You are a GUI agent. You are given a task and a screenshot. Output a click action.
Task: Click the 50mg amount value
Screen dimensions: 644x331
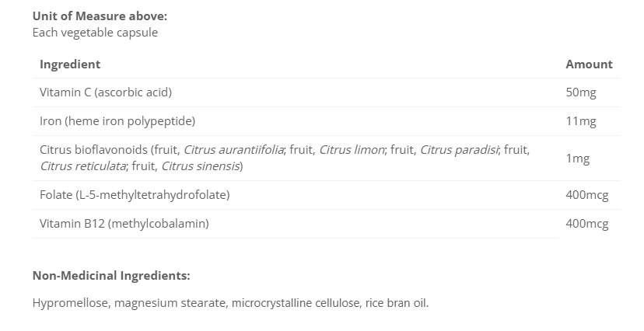coord(581,92)
